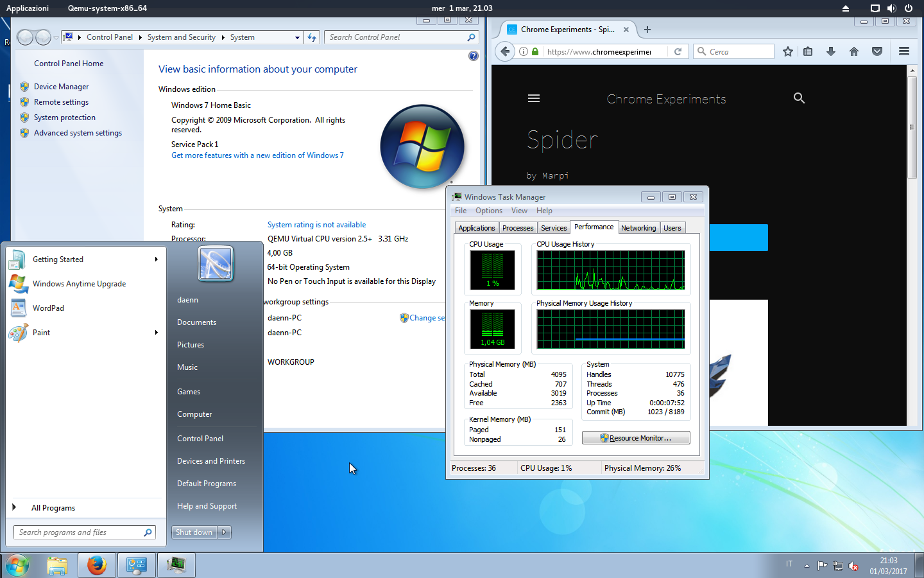Click the Shut down button

(194, 532)
